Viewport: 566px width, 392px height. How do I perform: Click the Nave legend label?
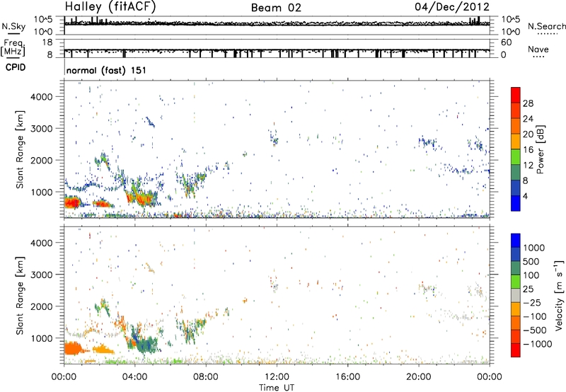pos(538,49)
